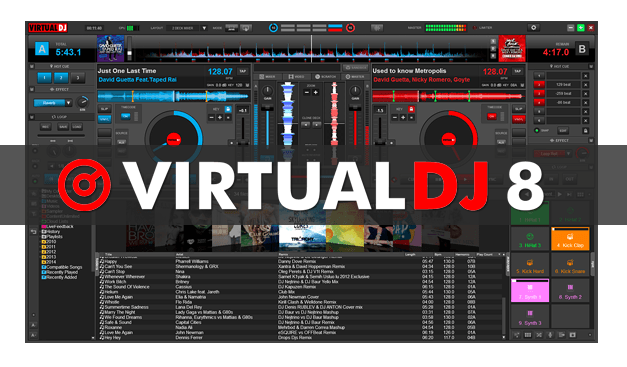Click the microphone icon below sampler pads
The width and height of the screenshot is (627, 367).
tap(550, 335)
